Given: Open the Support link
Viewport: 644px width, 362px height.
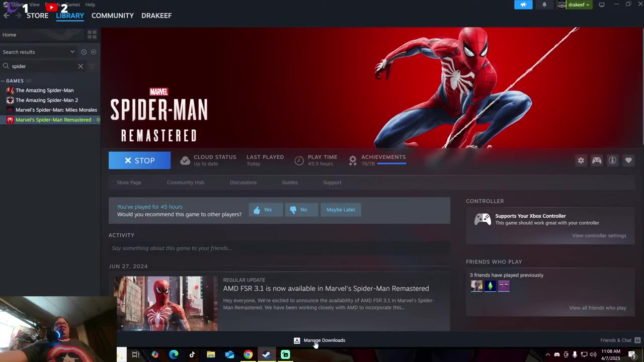Looking at the screenshot, I should 332,183.
